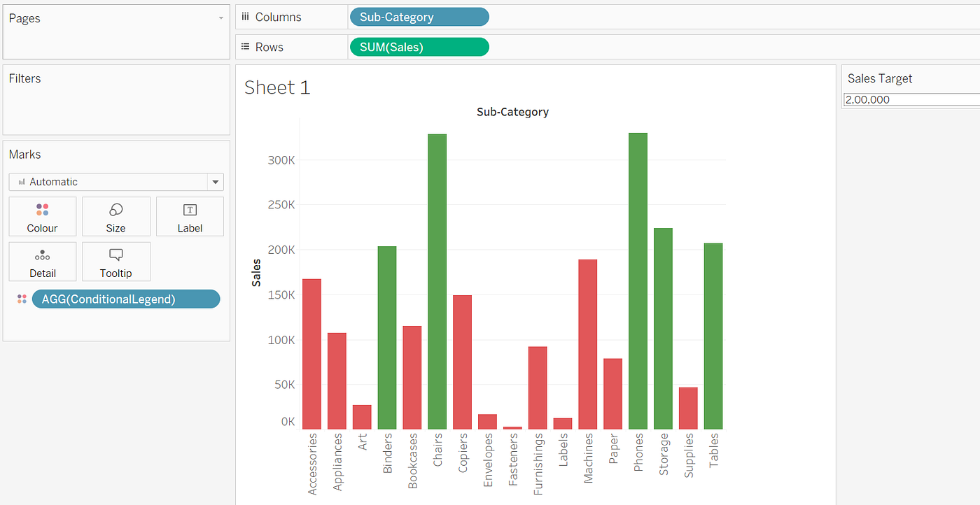Click the Sales Target parameter value field

pyautogui.click(x=910, y=99)
